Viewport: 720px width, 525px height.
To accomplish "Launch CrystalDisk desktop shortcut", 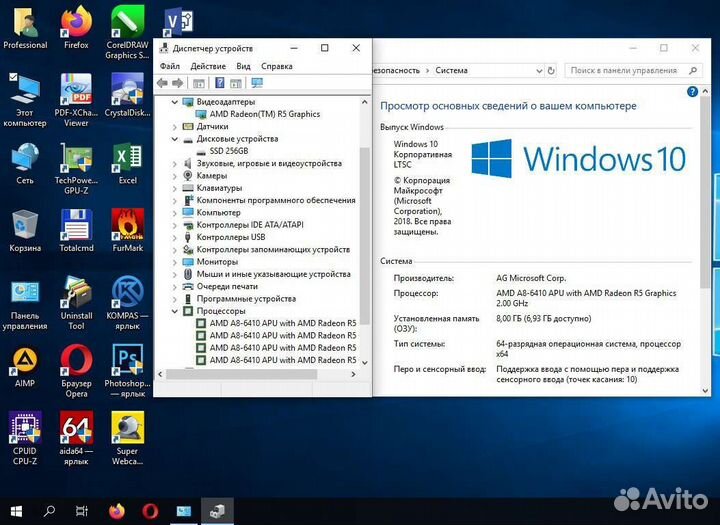I will pyautogui.click(x=127, y=95).
